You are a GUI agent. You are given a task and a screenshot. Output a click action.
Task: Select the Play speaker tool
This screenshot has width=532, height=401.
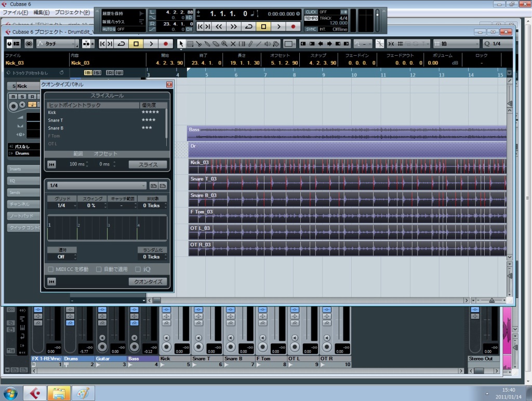268,44
